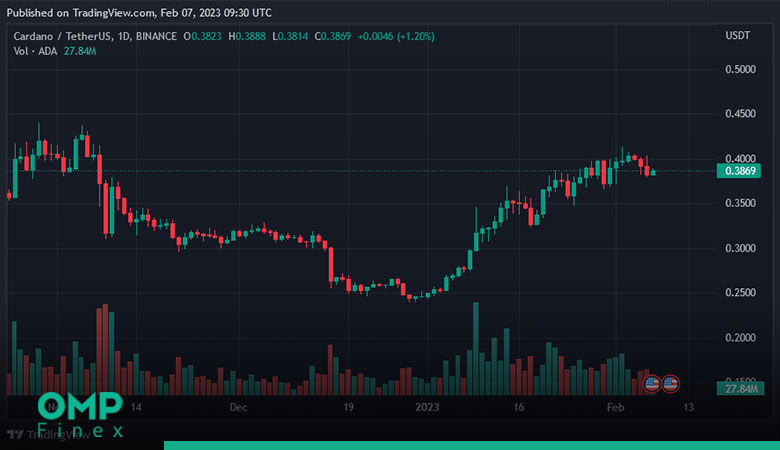
Task: Click the second US economic event flag icon
Action: pos(670,384)
